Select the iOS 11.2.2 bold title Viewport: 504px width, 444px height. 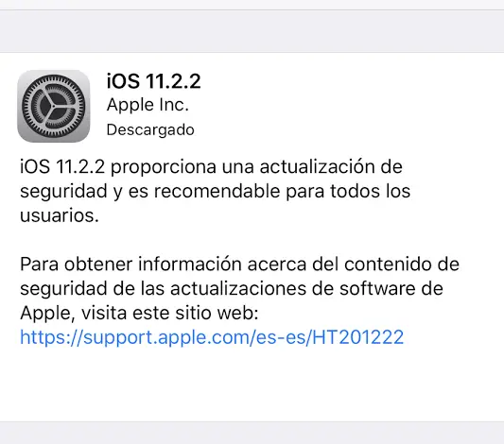(x=153, y=81)
